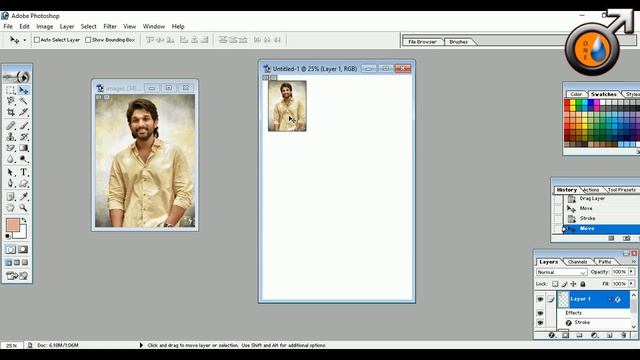Click the delete layer trash icon
The width and height of the screenshot is (640, 360).
tap(623, 335)
